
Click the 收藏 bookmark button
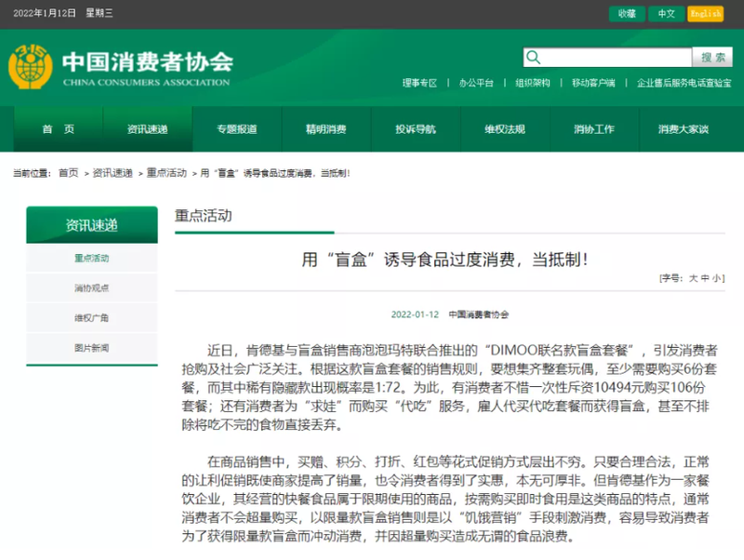pos(627,14)
